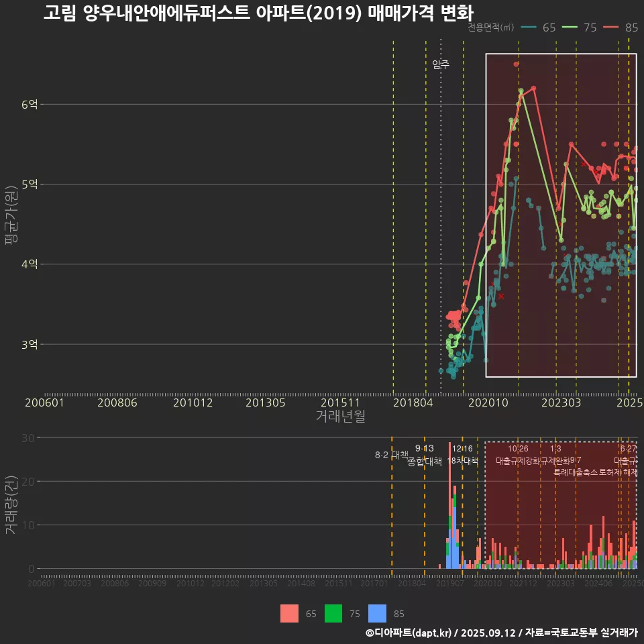Click the light green line swatch for 75 in top legend
The height and width of the screenshot is (644, 644).
pos(570,28)
